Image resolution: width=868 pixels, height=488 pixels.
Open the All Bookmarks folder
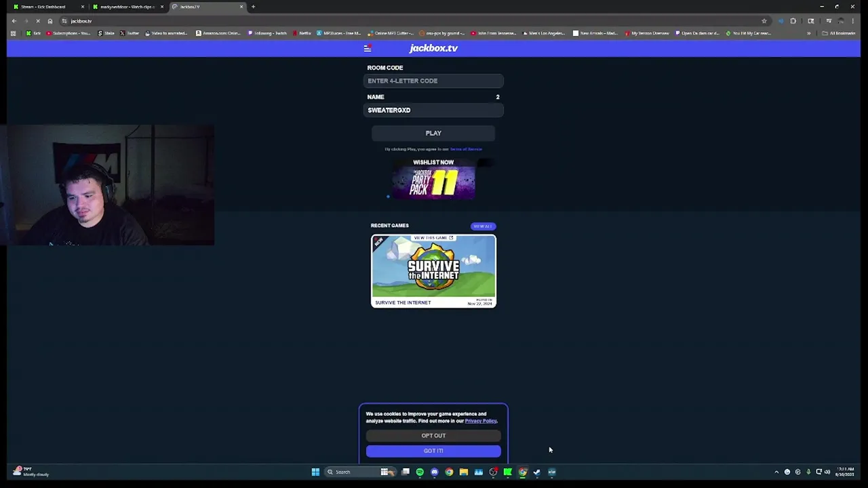(x=840, y=33)
